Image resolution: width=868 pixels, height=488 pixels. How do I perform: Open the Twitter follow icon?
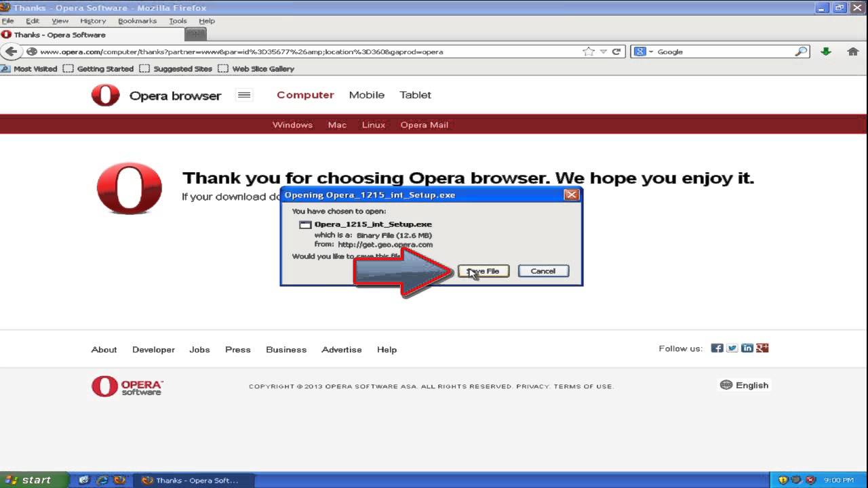(732, 348)
